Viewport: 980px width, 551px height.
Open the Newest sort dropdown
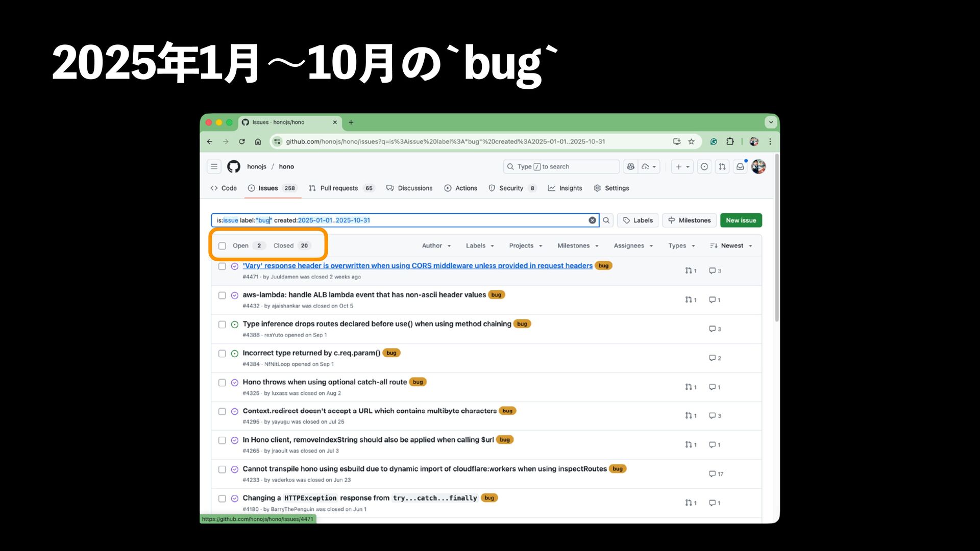(731, 246)
